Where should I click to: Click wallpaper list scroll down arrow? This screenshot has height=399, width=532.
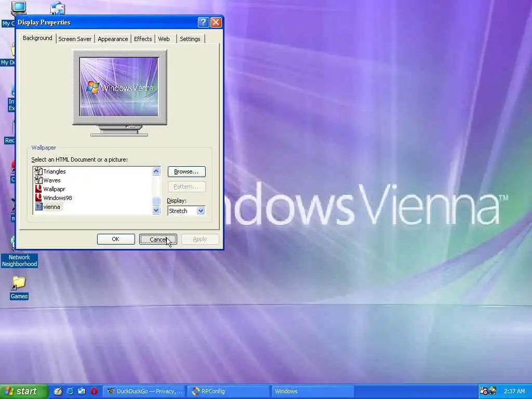click(156, 210)
